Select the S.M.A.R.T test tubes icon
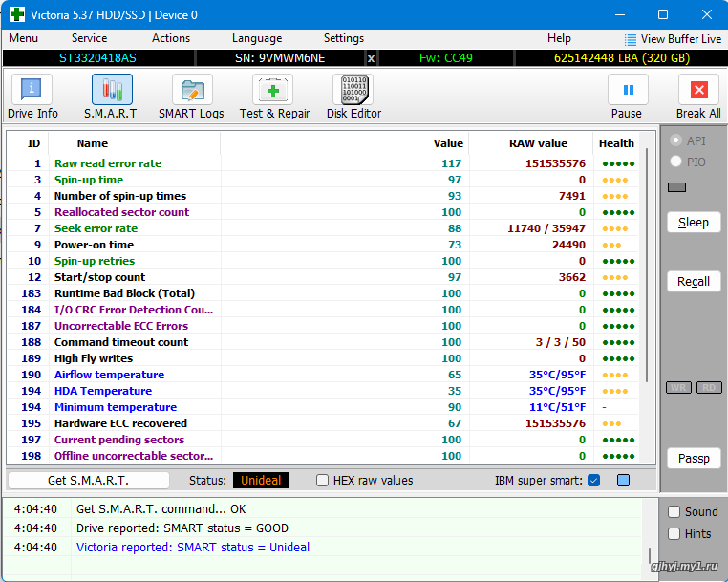This screenshot has height=582, width=728. pyautogui.click(x=112, y=89)
